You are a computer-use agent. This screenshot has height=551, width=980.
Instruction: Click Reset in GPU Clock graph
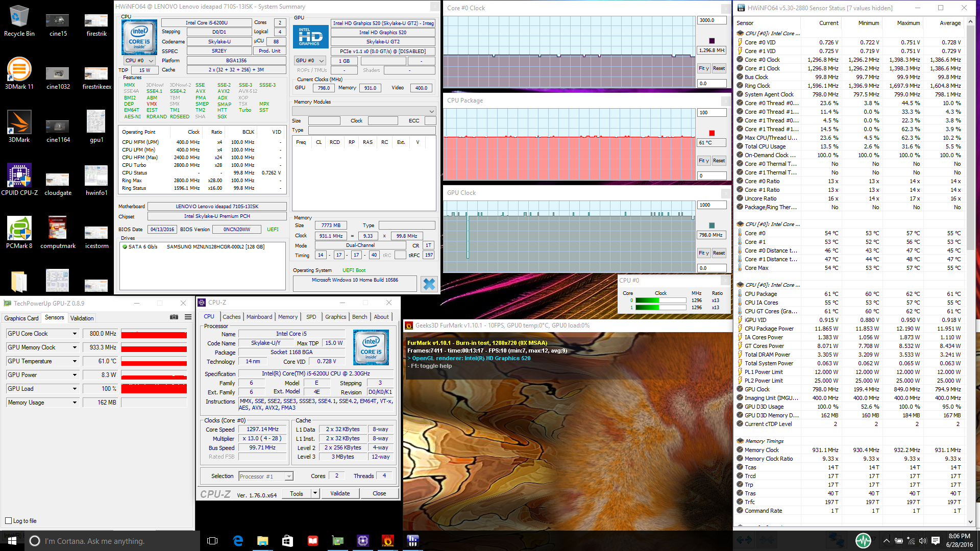[x=719, y=253]
